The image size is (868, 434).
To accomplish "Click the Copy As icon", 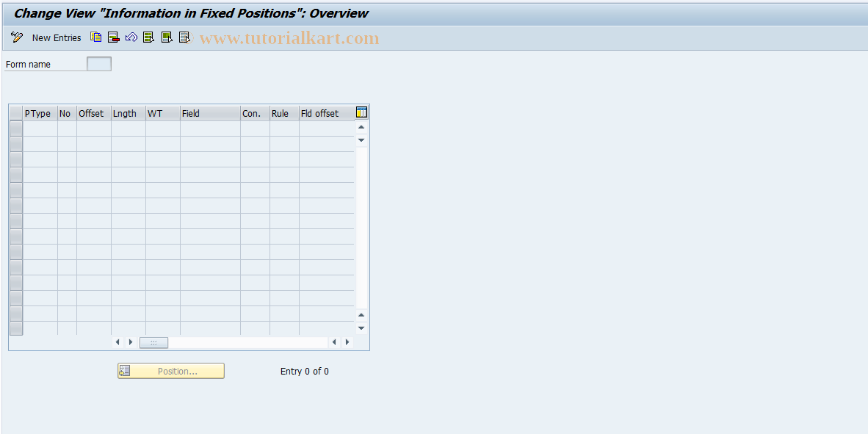I will tap(96, 37).
